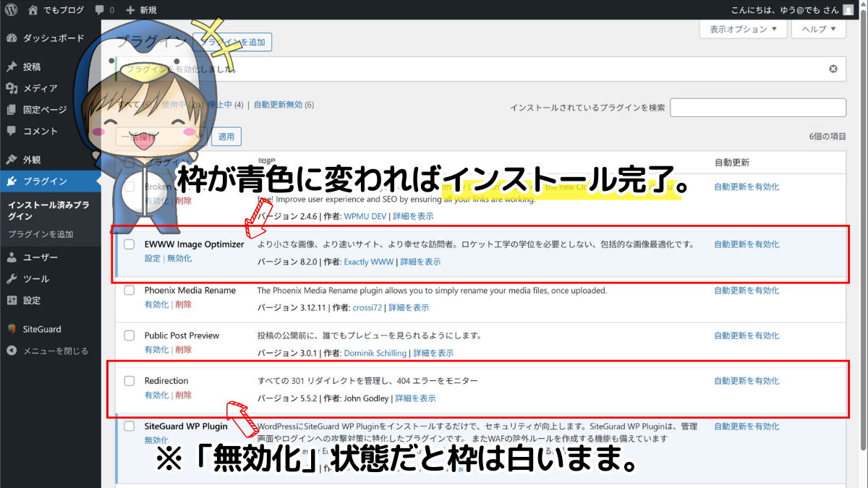Click 自動更新を有効化 for EWWW Image Optimizer
This screenshot has height=488, width=868.
point(746,244)
